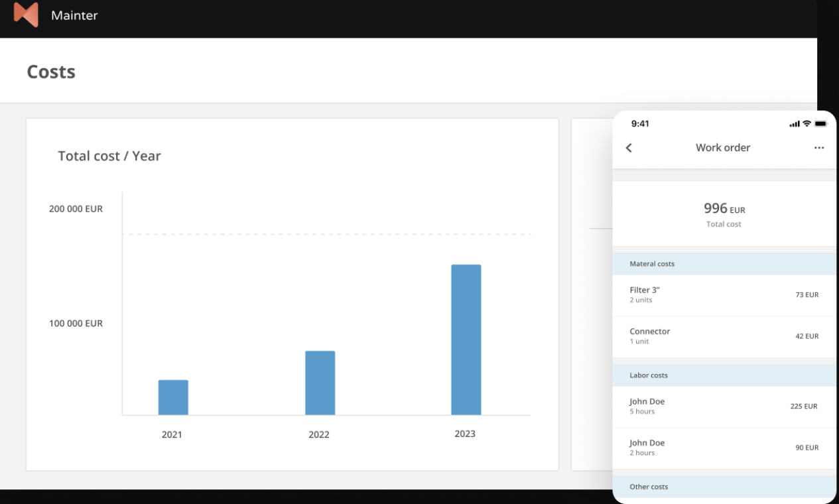Screen dimensions: 839x504
Task: Select the Work order title
Action: pyautogui.click(x=723, y=147)
